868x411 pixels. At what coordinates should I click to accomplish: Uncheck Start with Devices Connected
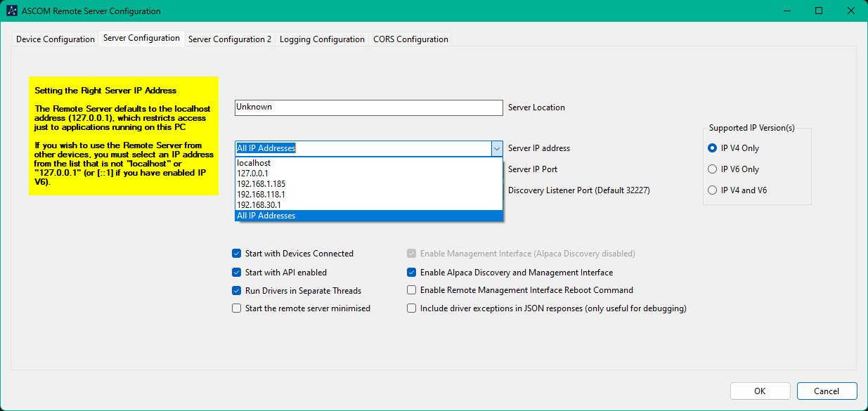coord(237,254)
